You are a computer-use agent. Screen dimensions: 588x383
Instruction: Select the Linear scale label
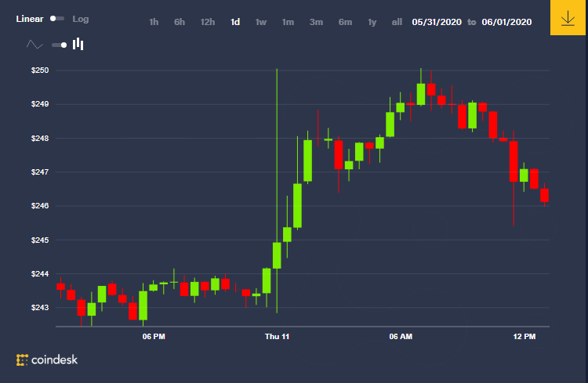click(x=30, y=19)
